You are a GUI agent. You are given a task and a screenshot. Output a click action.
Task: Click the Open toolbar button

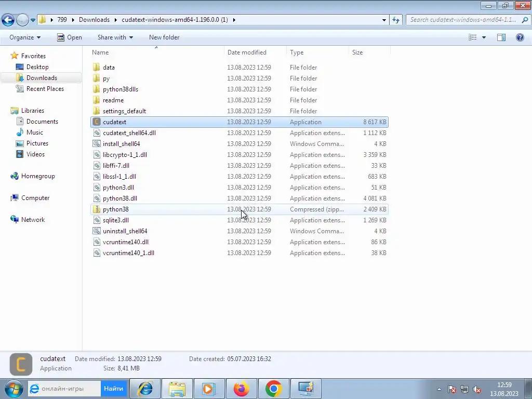point(70,37)
